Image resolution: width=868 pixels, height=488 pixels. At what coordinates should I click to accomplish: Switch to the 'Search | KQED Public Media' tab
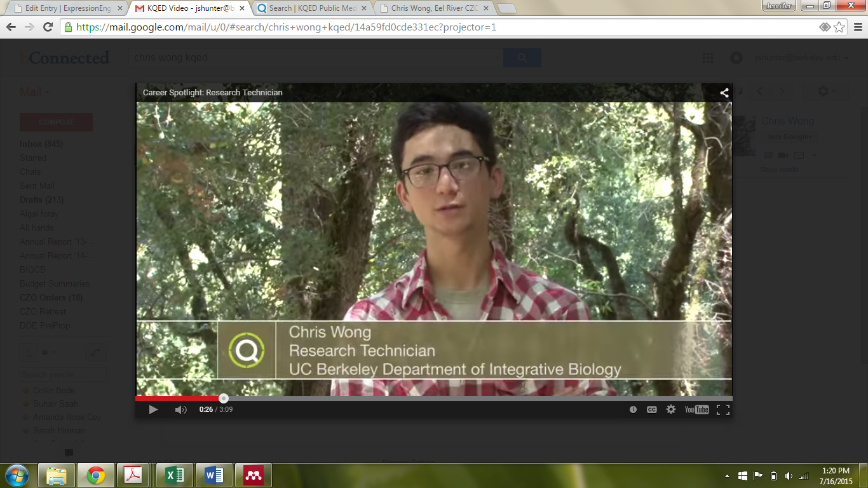[311, 8]
